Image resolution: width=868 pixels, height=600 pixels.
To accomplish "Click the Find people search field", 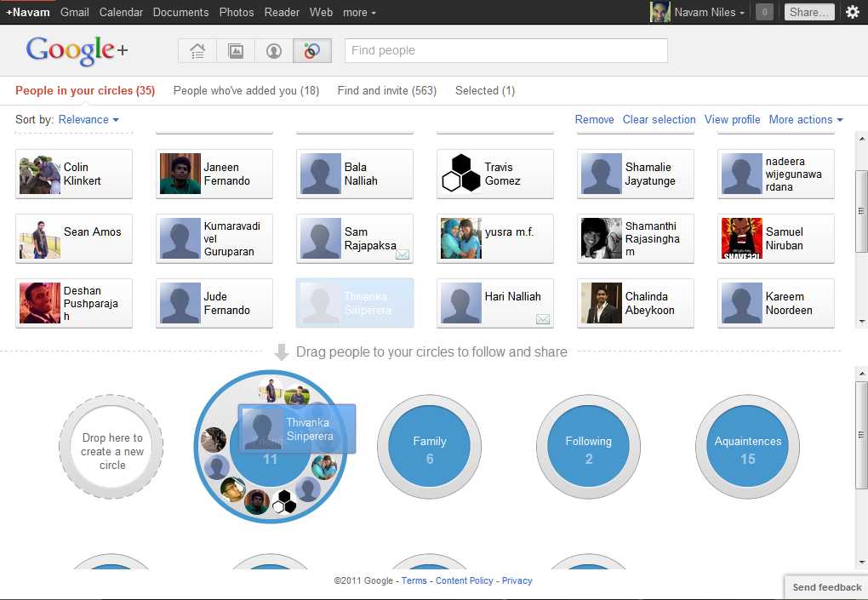I will click(505, 51).
